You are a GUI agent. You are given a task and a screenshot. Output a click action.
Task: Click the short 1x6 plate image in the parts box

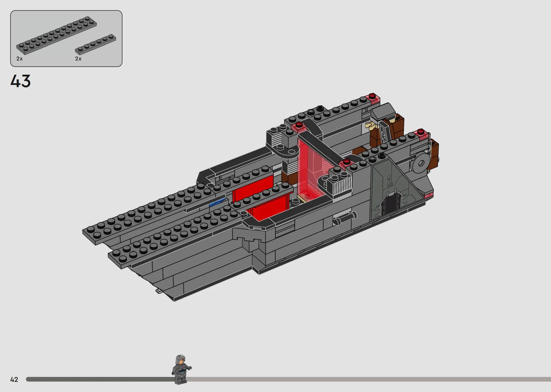click(x=96, y=44)
